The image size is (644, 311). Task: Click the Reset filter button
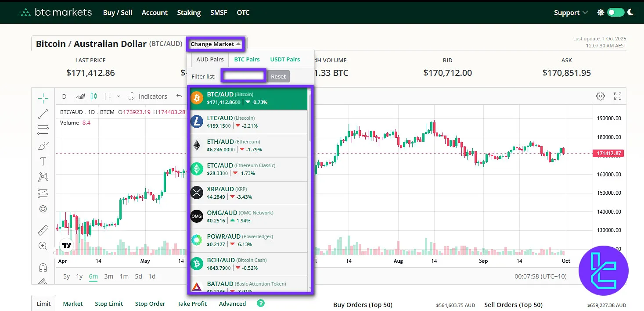coord(278,76)
